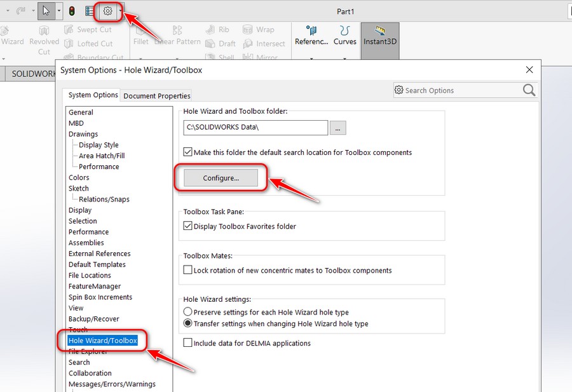Open the Redo dropdown arrow
The height and width of the screenshot is (392, 572).
pos(33,11)
